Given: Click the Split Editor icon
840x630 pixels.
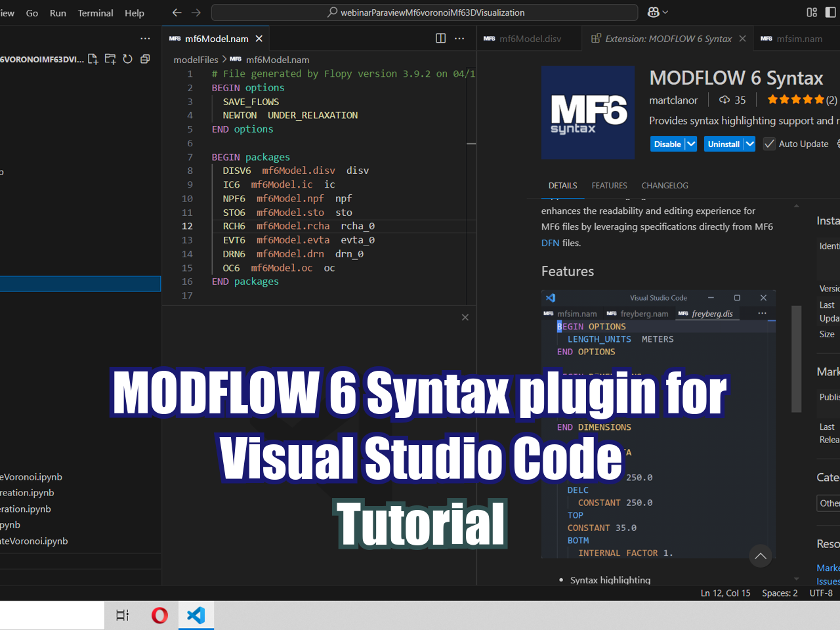Looking at the screenshot, I should pyautogui.click(x=440, y=38).
